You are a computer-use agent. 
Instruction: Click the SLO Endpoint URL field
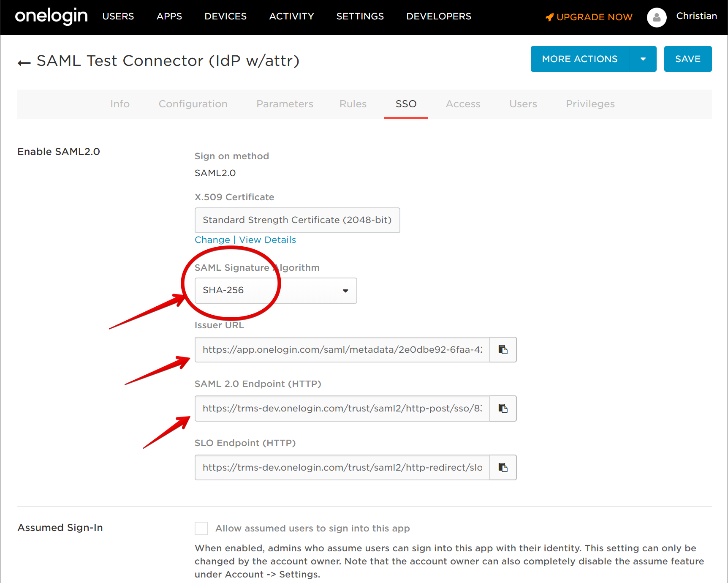(x=342, y=467)
